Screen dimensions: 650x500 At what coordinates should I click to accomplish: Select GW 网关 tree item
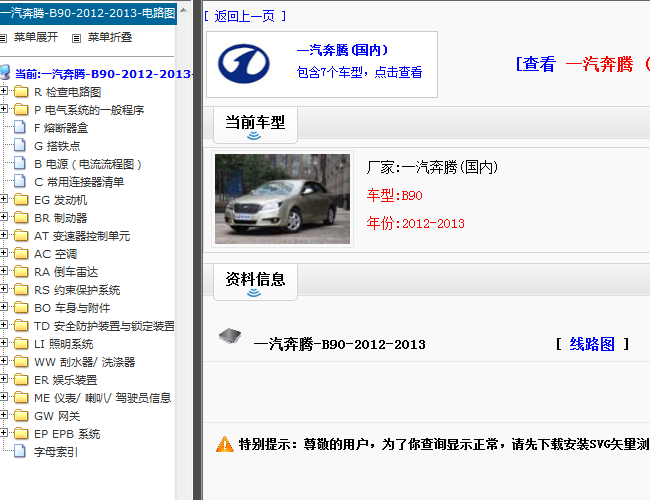57,416
